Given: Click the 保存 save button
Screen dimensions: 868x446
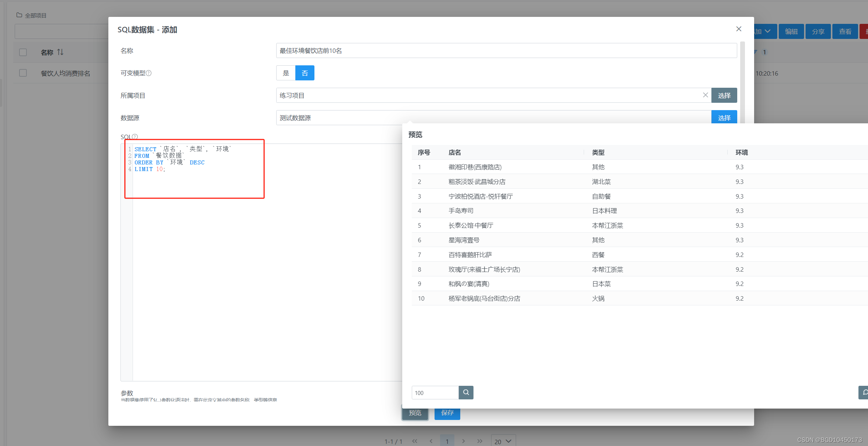Looking at the screenshot, I should [447, 413].
